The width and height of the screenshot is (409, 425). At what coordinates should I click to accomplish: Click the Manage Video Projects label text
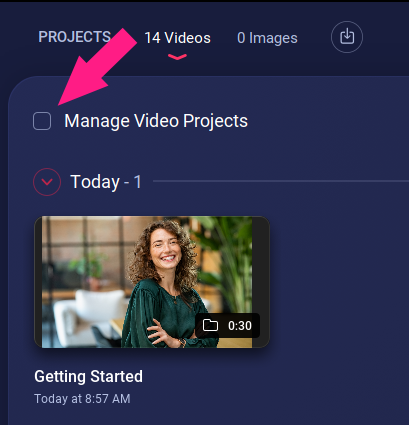(x=156, y=121)
